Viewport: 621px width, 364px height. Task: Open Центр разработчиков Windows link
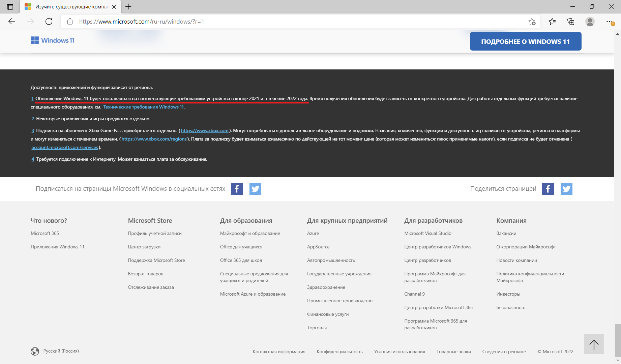tap(438, 247)
